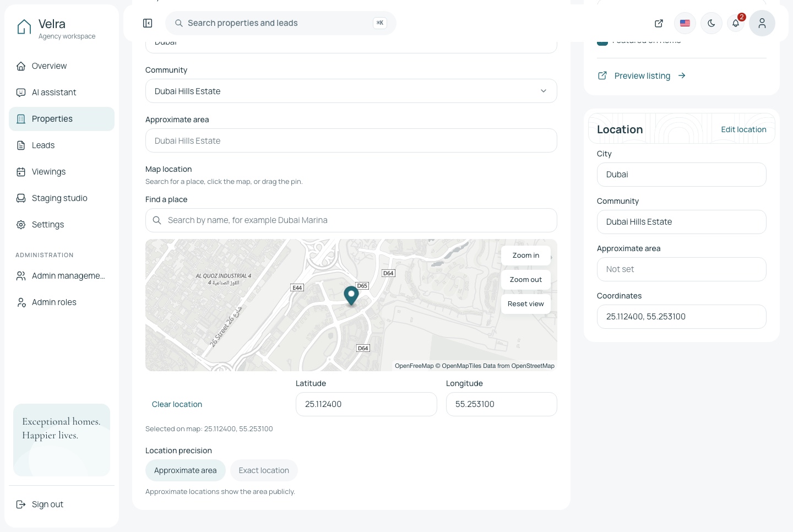Clear the selected location
Screen dimensions: 793x532
[177, 404]
